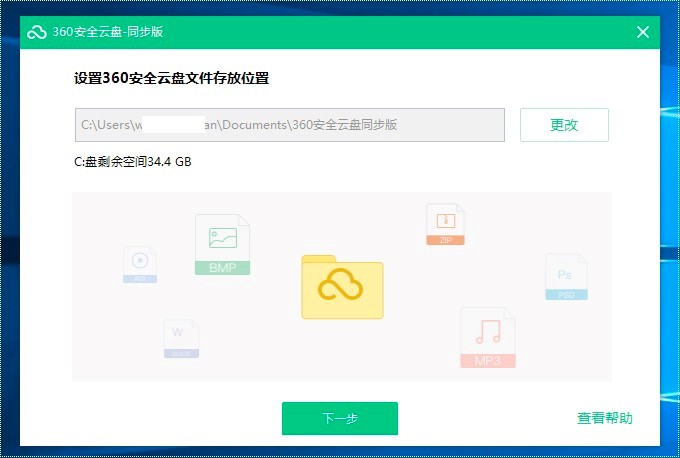Click the C:盘剩余空间34.4 GB text

pos(133,162)
